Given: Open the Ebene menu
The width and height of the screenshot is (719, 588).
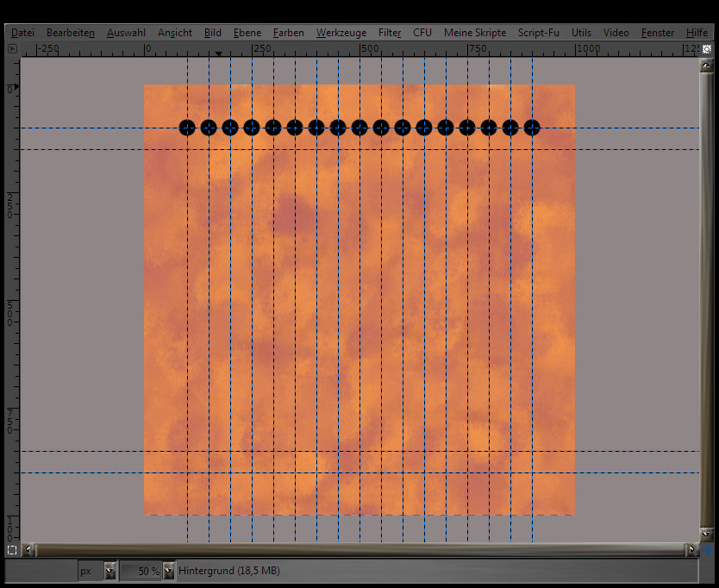Looking at the screenshot, I should click(247, 33).
